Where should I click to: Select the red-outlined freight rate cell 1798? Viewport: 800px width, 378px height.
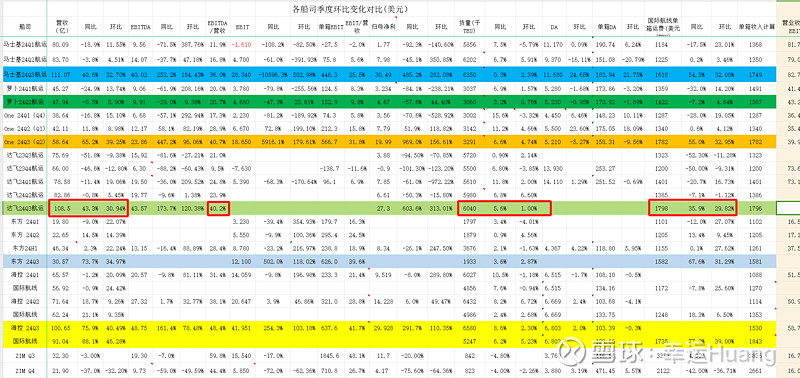pyautogui.click(x=663, y=208)
